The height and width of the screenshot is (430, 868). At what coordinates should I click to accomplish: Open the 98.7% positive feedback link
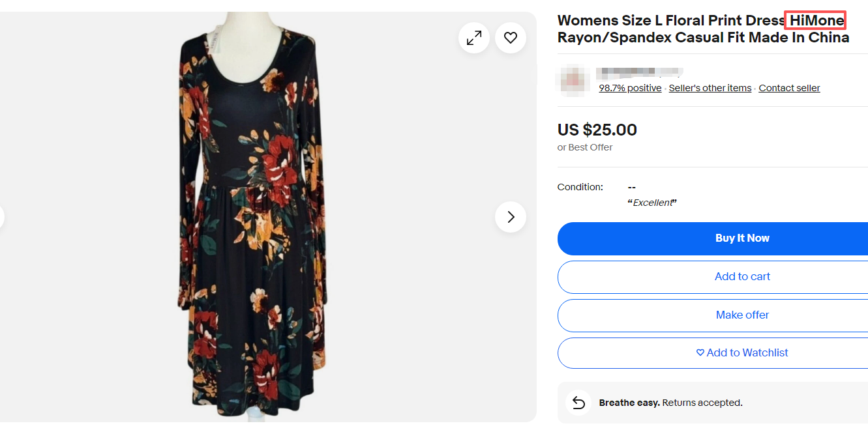630,88
